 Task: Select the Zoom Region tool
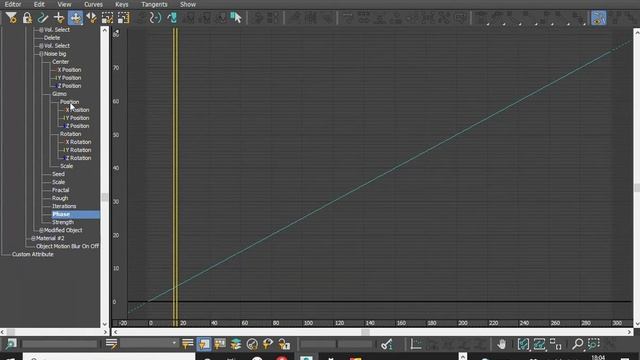click(593, 344)
